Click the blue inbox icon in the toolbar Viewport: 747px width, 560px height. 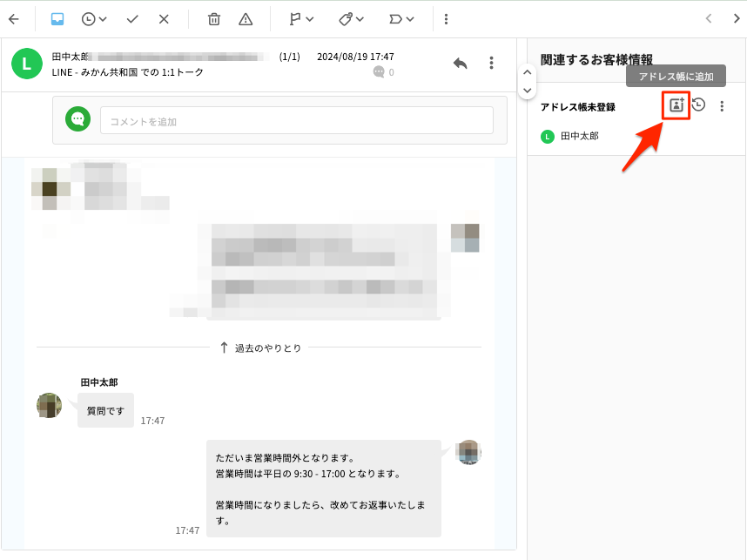57,18
